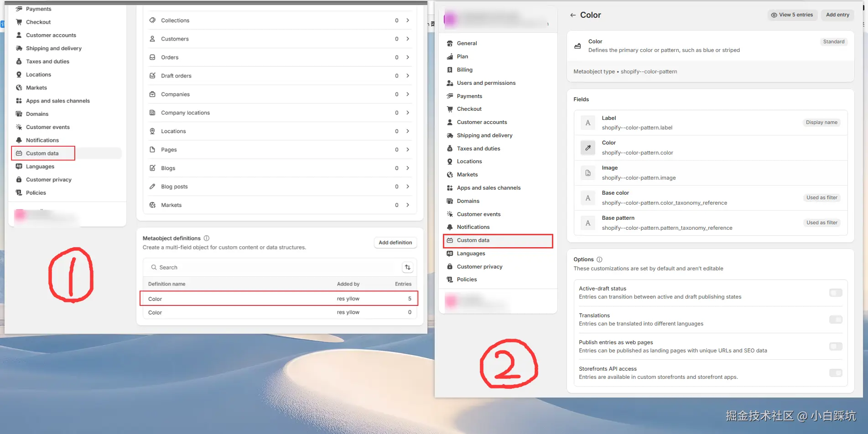Expand the Draft orders row chevron
Screen dimensions: 868x434
pyautogui.click(x=408, y=76)
